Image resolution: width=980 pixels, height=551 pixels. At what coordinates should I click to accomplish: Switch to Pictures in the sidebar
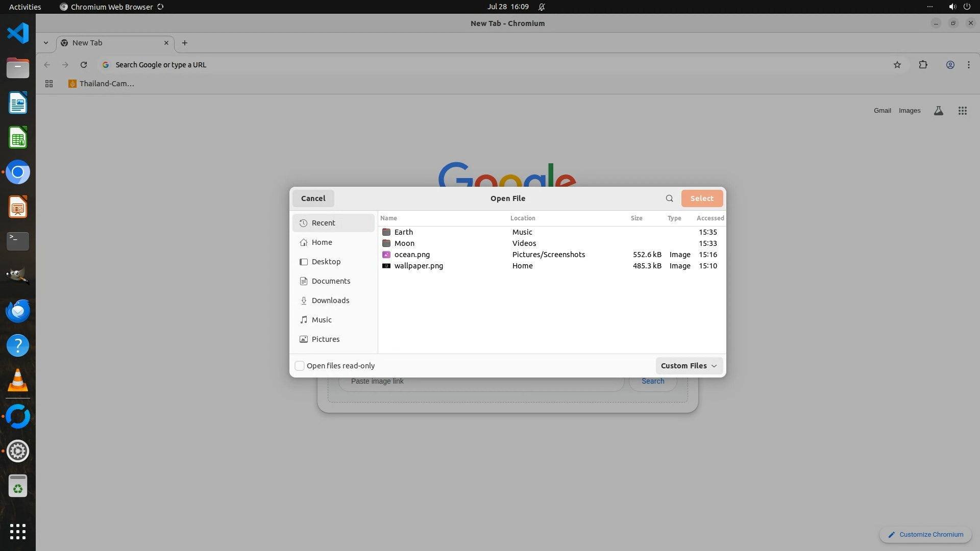click(325, 339)
